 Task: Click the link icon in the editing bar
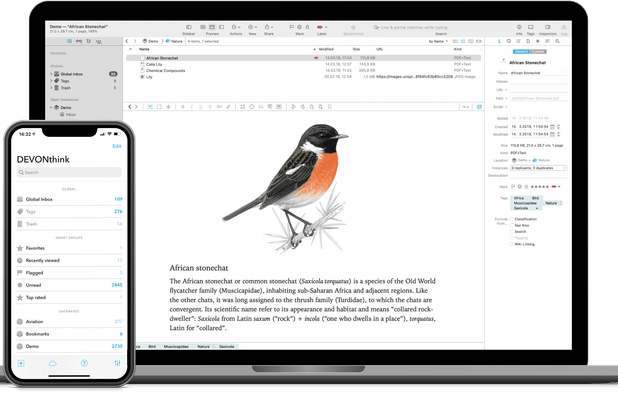point(228,107)
